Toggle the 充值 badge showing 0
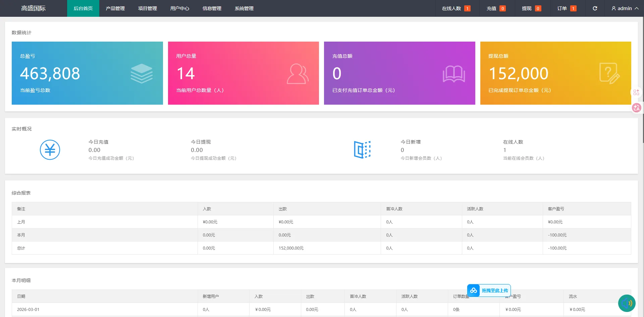Image resolution: width=644 pixels, height=317 pixels. (x=503, y=8)
